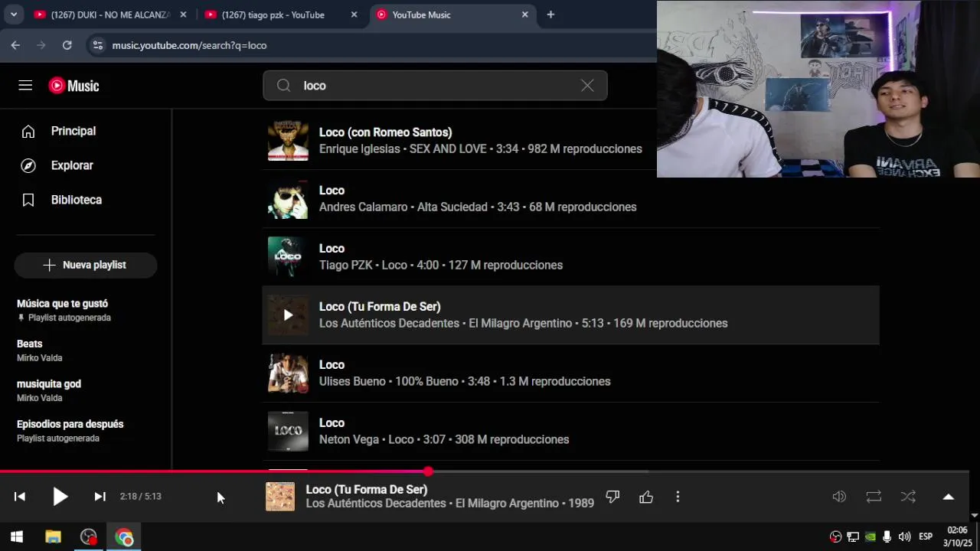Screen dimensions: 980x551
Task: Click the microphone tray icon
Action: 887,537
